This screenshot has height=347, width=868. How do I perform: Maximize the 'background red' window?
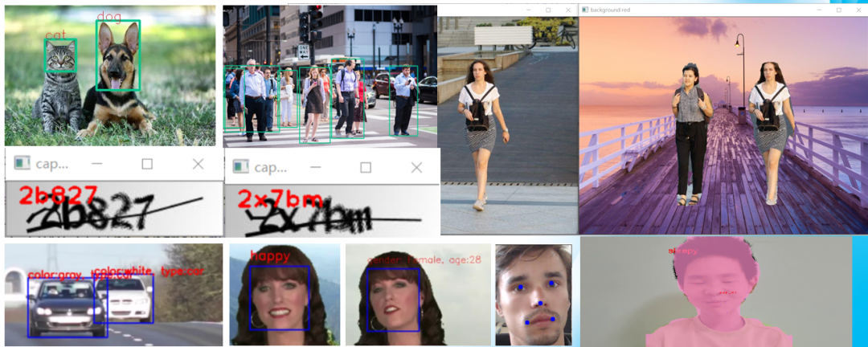pyautogui.click(x=838, y=10)
